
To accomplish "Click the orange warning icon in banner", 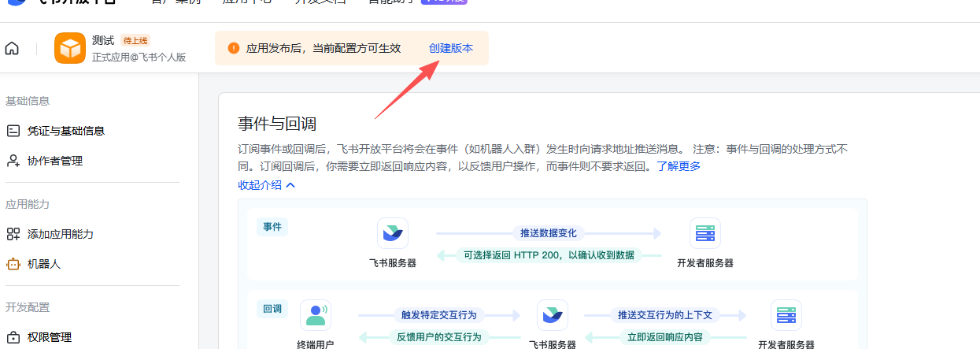I will [233, 48].
